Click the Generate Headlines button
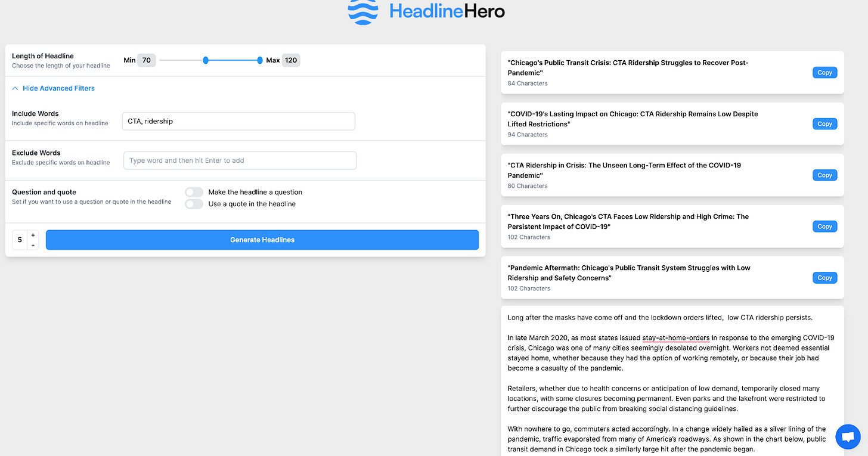 [262, 240]
